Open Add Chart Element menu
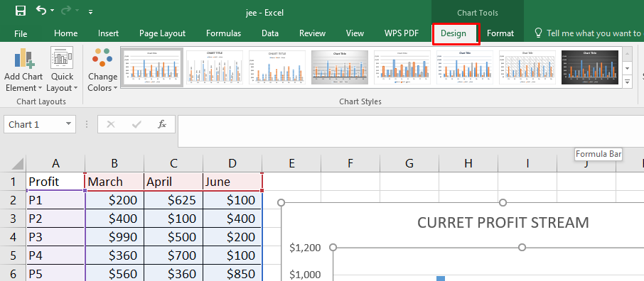The height and width of the screenshot is (281, 644). (x=23, y=70)
